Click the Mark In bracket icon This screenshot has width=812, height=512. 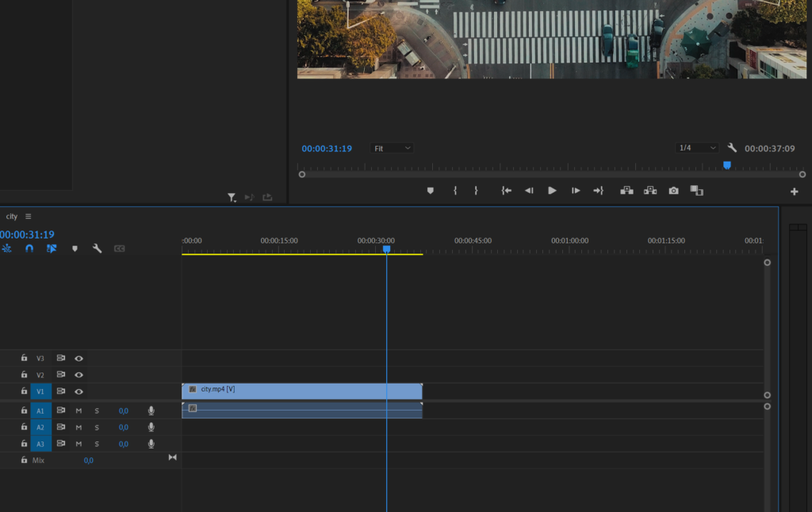455,191
